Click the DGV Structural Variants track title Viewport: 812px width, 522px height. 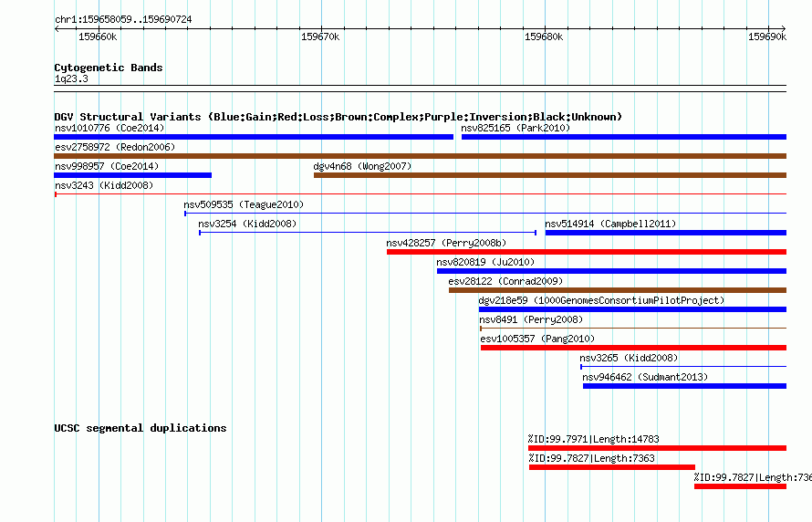pyautogui.click(x=338, y=117)
